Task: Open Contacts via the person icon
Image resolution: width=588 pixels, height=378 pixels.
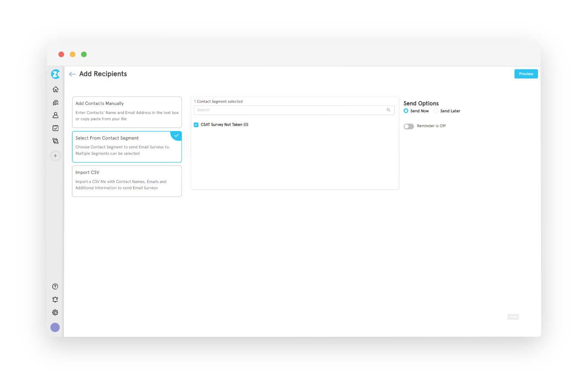Action: pyautogui.click(x=55, y=115)
